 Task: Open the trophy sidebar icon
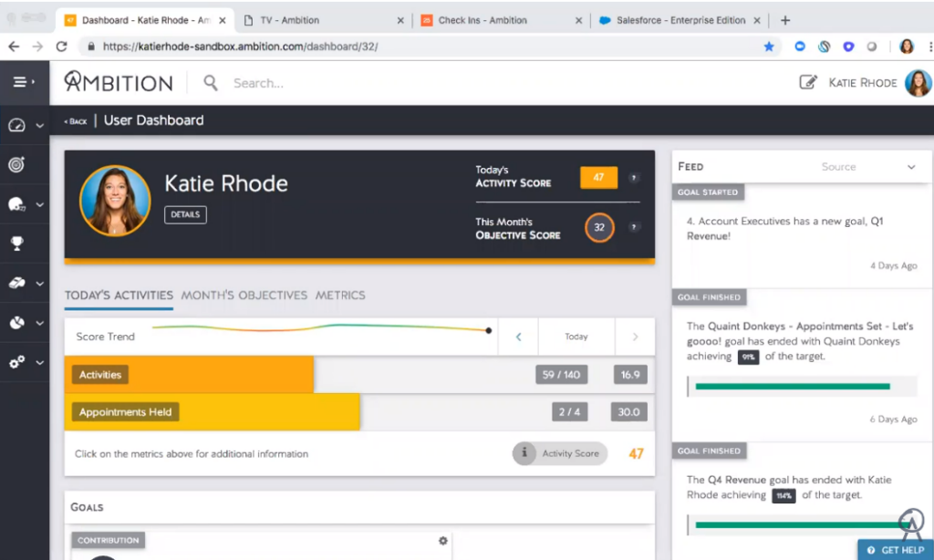pos(17,244)
